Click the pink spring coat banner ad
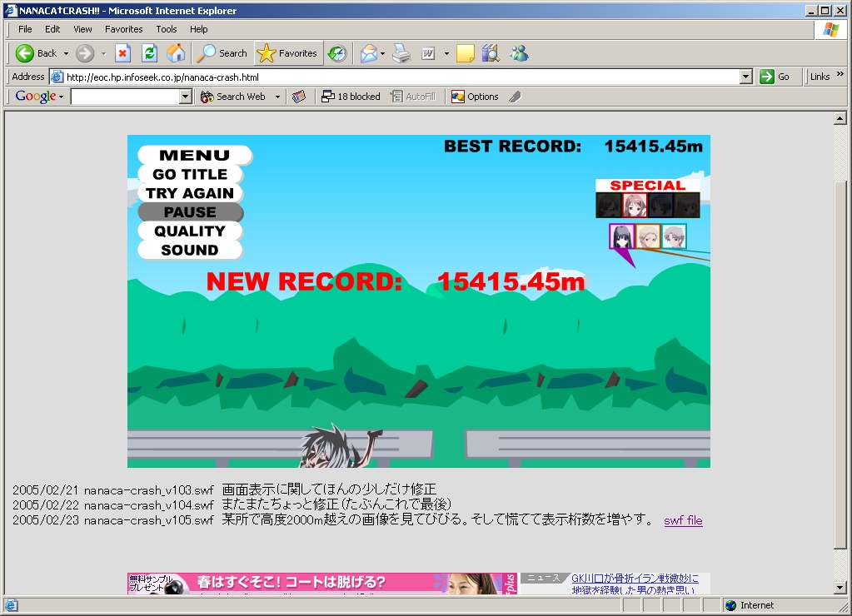The width and height of the screenshot is (852, 616). pyautogui.click(x=322, y=584)
